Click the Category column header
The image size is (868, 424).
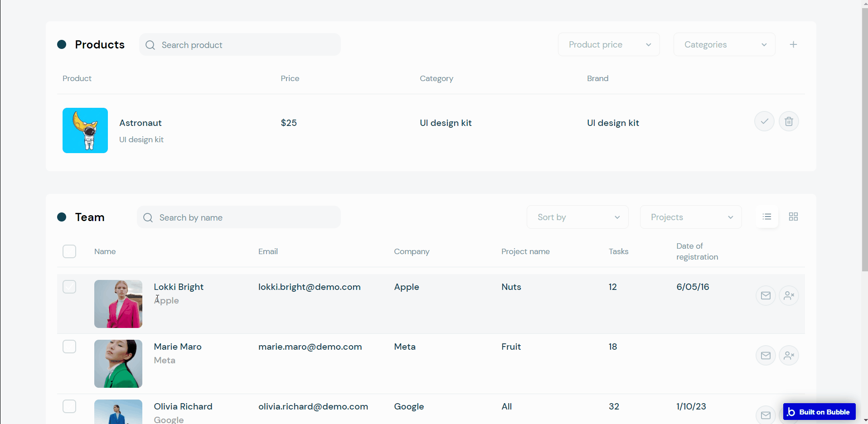436,78
